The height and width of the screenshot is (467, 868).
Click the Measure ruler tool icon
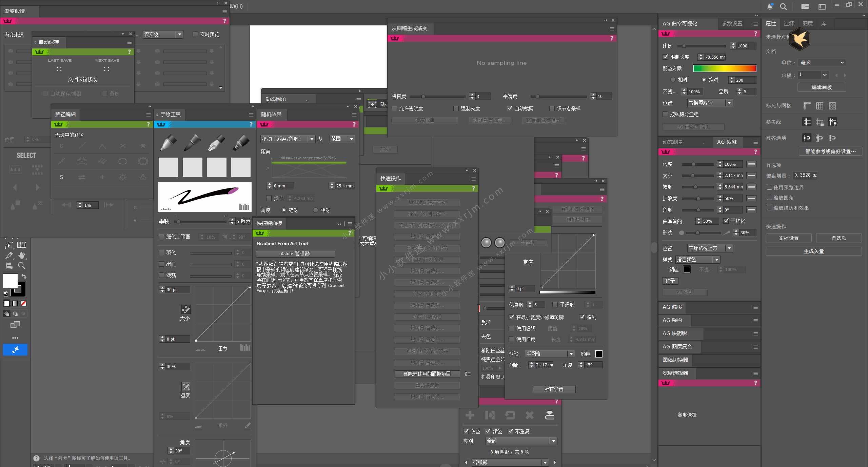click(22, 245)
